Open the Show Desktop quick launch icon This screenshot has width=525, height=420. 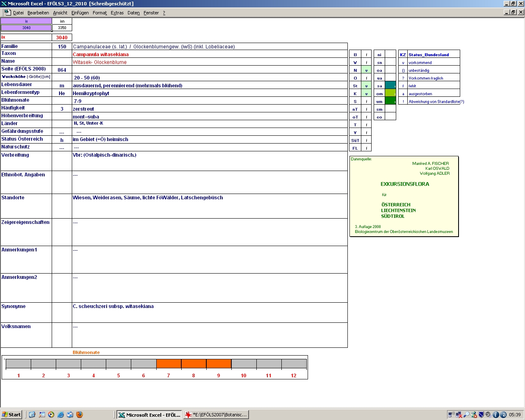point(32,415)
